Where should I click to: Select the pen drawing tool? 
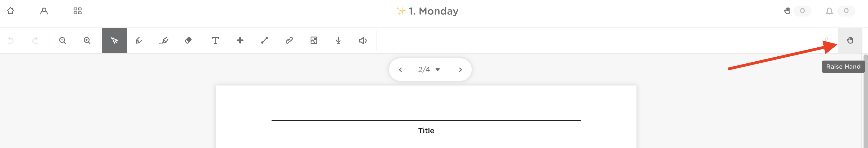(139, 41)
